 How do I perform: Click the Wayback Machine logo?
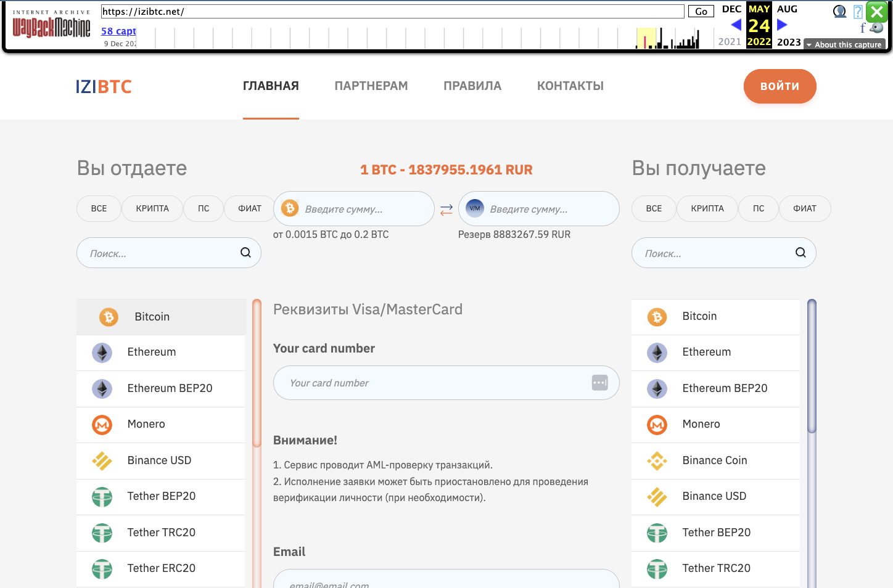pos(51,23)
